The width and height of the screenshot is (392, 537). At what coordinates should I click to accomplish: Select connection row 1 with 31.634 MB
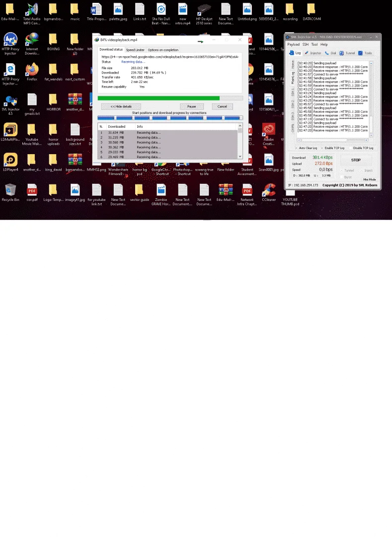click(167, 133)
